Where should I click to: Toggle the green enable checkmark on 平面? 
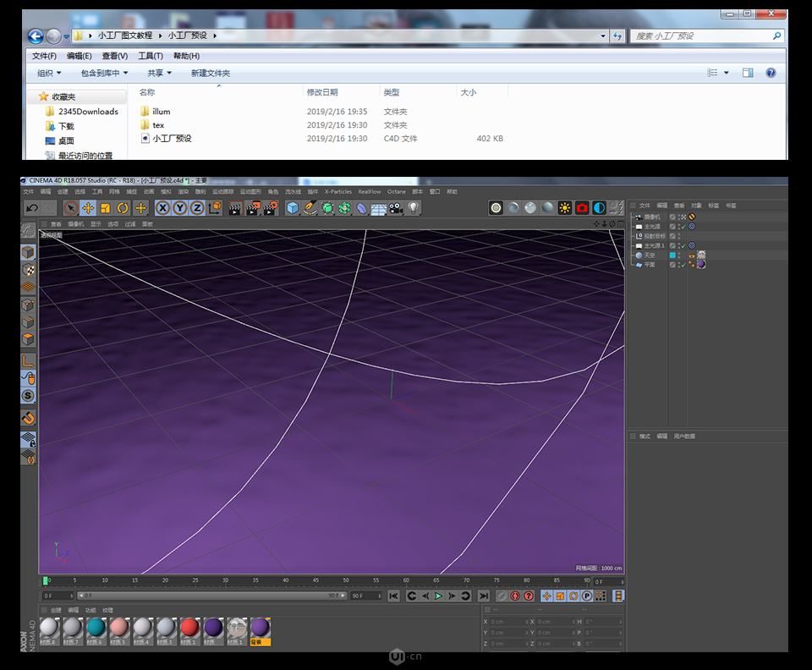coord(683,264)
